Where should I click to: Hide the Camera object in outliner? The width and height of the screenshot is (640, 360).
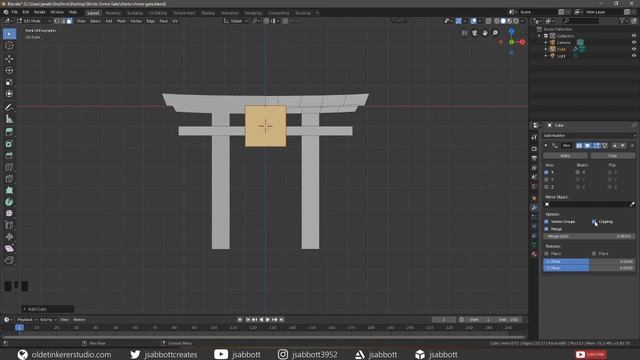pos(634,42)
